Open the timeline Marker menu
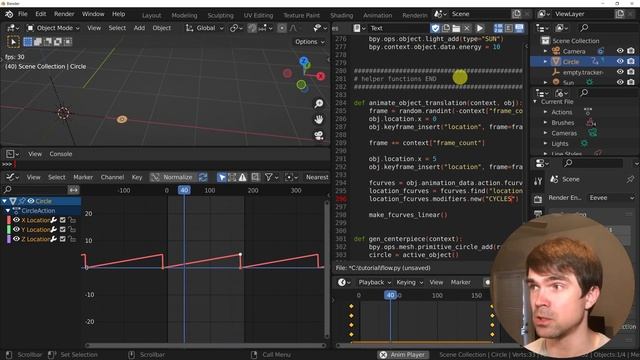640x360 pixels. click(460, 282)
